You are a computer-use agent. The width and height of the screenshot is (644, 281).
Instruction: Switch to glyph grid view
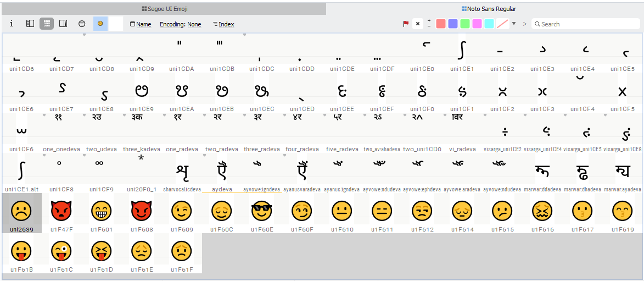[47, 24]
